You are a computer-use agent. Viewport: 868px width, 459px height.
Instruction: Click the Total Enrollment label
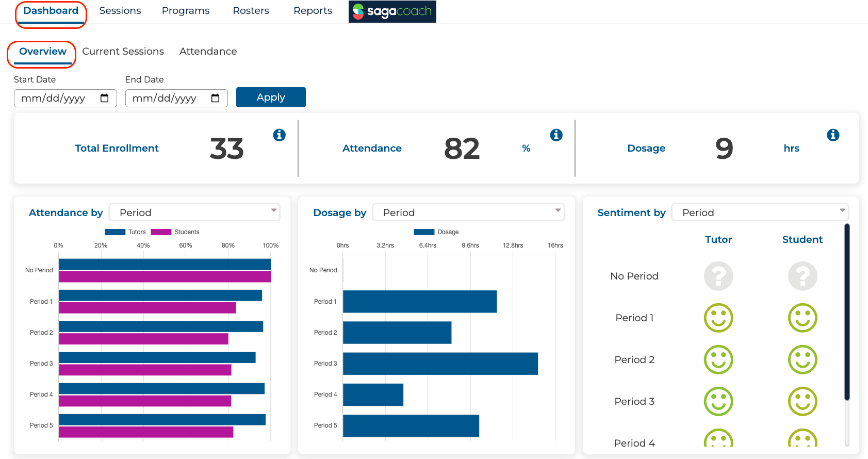[x=117, y=149]
